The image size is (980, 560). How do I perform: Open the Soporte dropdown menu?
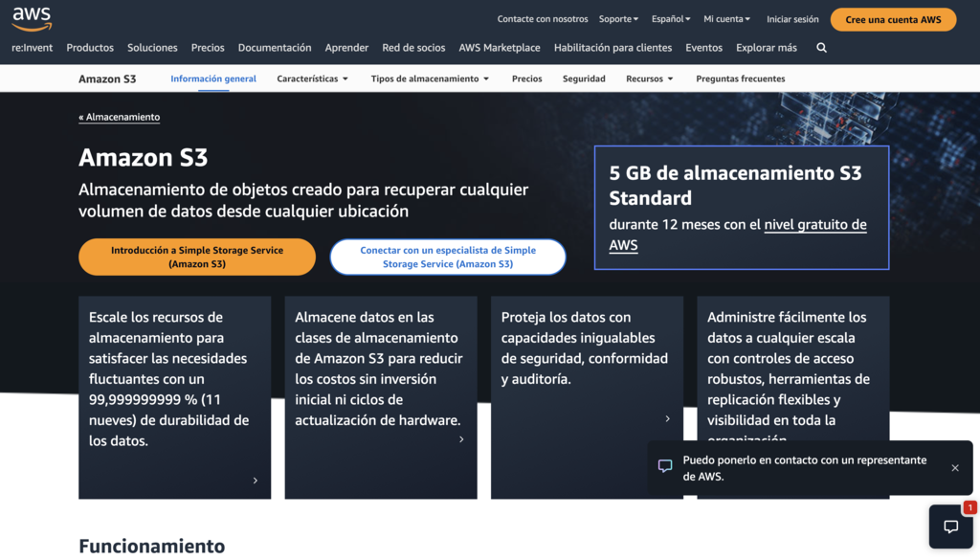click(x=618, y=18)
